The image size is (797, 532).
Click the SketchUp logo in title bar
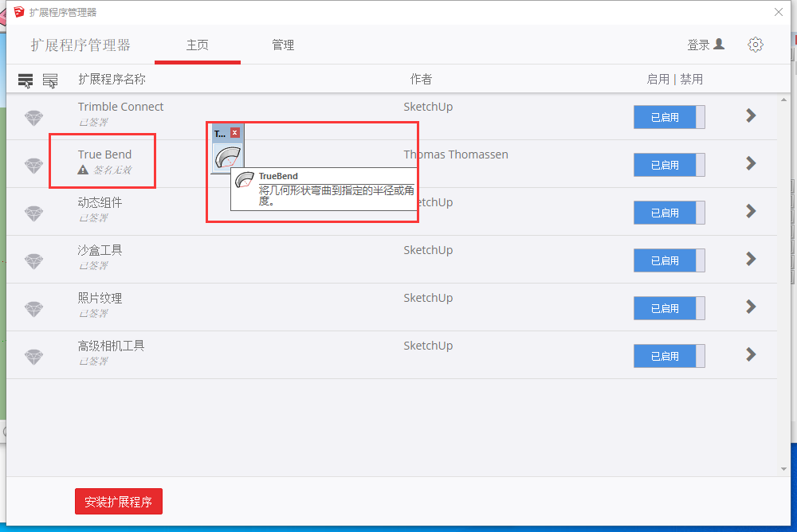[x=19, y=12]
